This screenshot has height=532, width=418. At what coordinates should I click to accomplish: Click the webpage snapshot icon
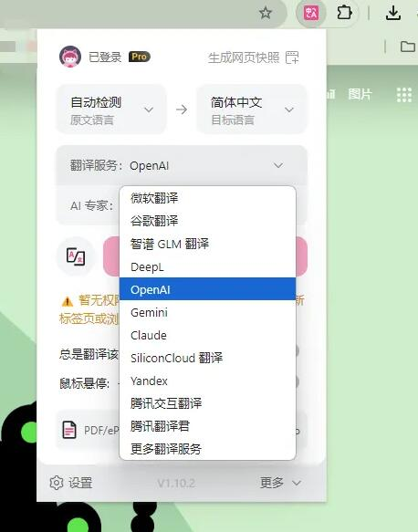point(292,57)
